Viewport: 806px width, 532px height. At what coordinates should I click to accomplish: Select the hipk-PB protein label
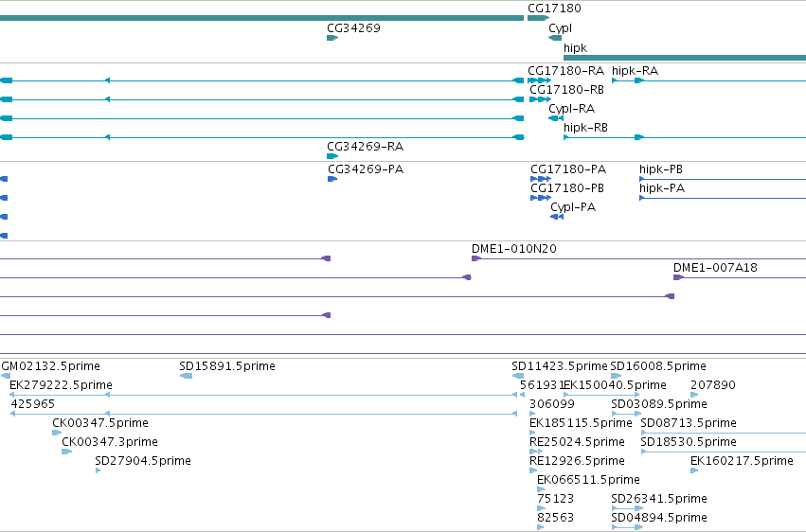coord(661,169)
